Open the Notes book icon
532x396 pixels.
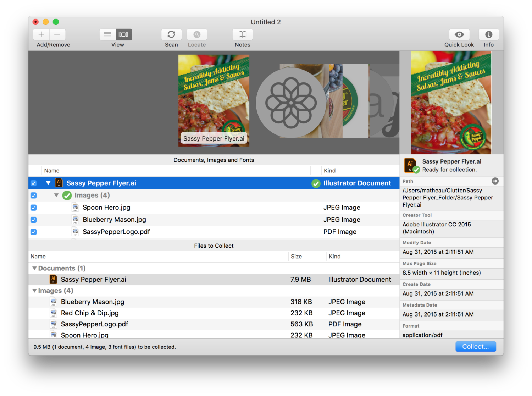click(x=243, y=34)
